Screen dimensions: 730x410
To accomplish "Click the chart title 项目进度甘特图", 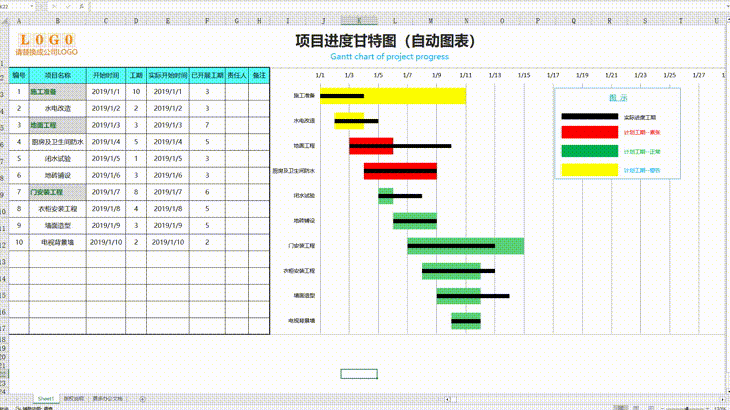I will point(385,41).
